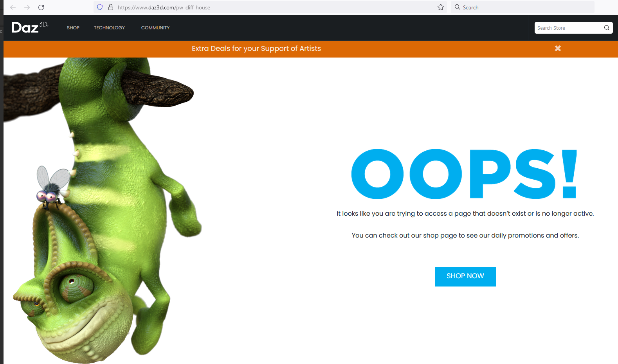Go back to the previous page
This screenshot has width=618, height=364.
[13, 7]
